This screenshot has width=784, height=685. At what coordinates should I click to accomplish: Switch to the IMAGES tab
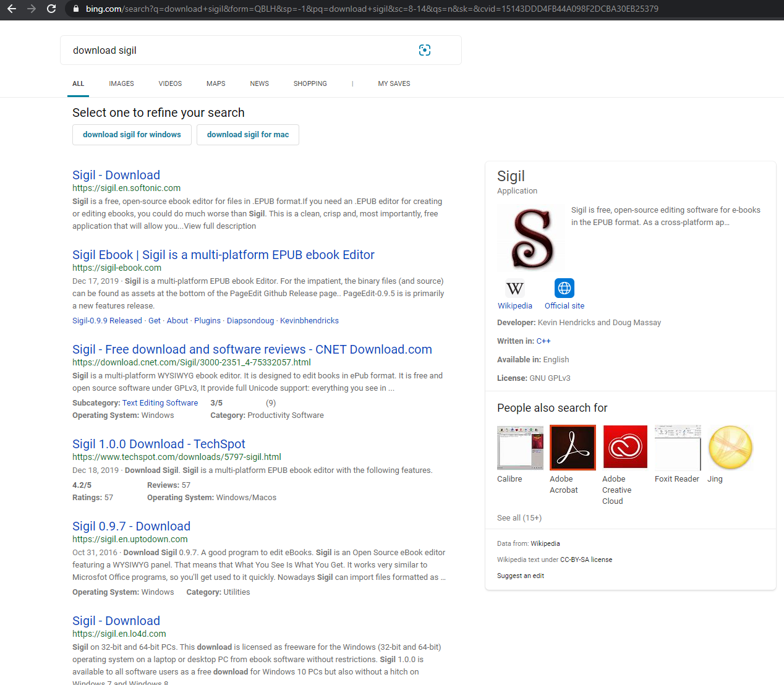point(121,83)
